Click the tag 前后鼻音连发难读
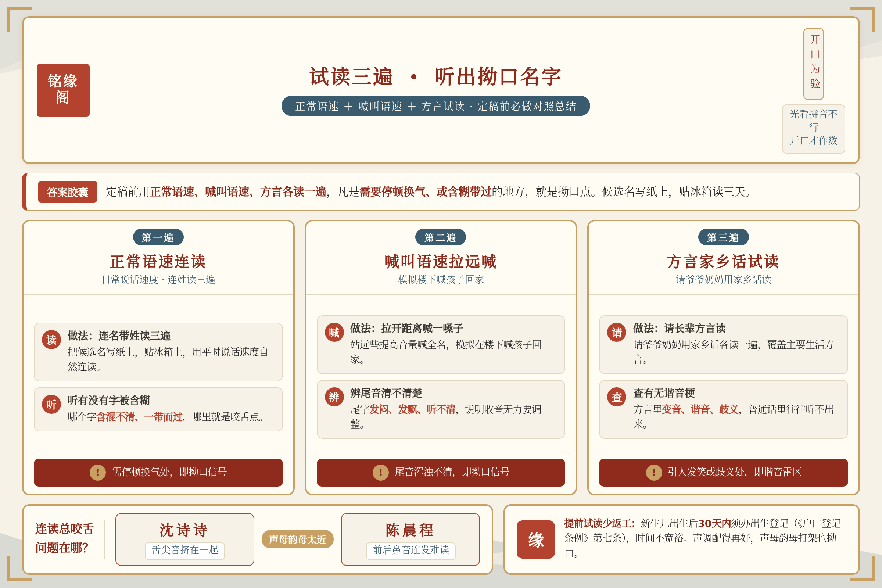 pyautogui.click(x=410, y=551)
